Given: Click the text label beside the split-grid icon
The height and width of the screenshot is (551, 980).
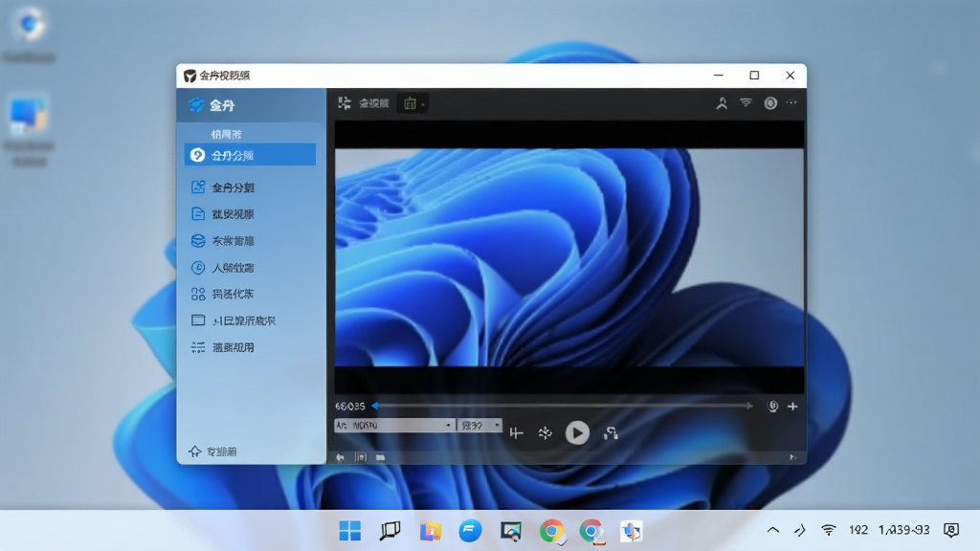Looking at the screenshot, I should (x=374, y=103).
